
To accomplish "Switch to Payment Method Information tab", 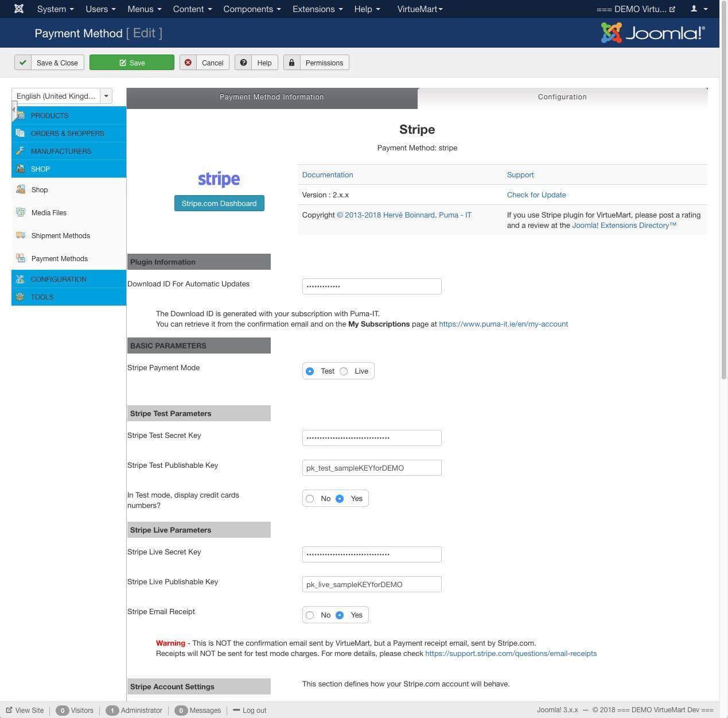I will coord(272,97).
